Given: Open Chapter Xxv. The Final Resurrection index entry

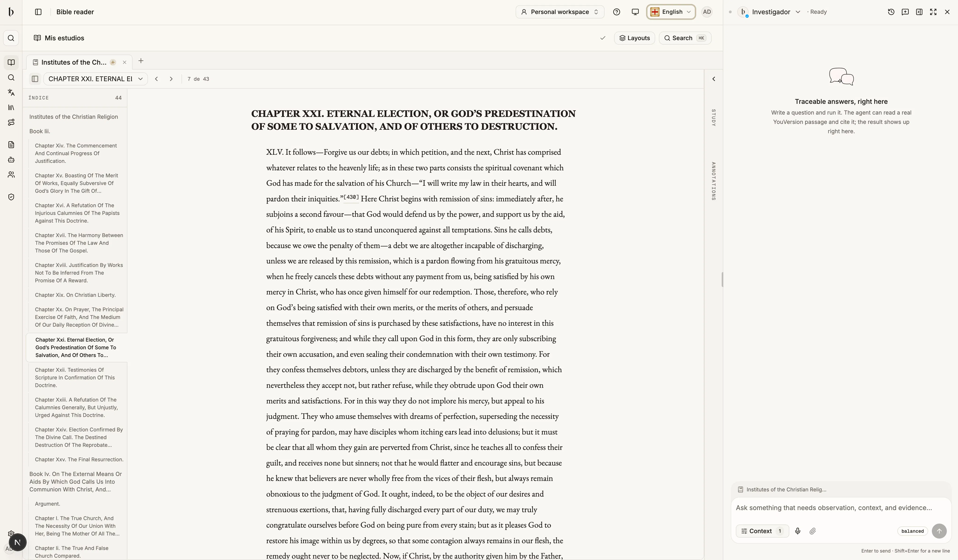Looking at the screenshot, I should (x=77, y=460).
